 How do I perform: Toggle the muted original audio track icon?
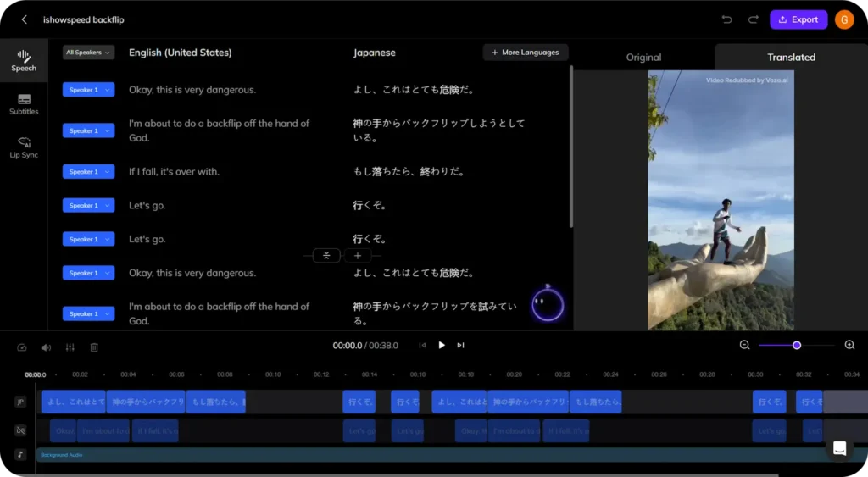[x=20, y=430]
